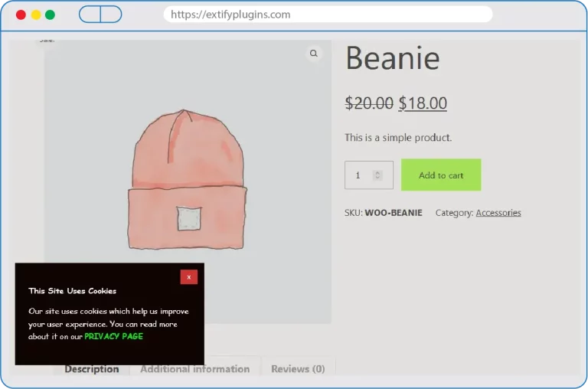
Task: Click the $18.00 sale price
Action: tap(423, 103)
